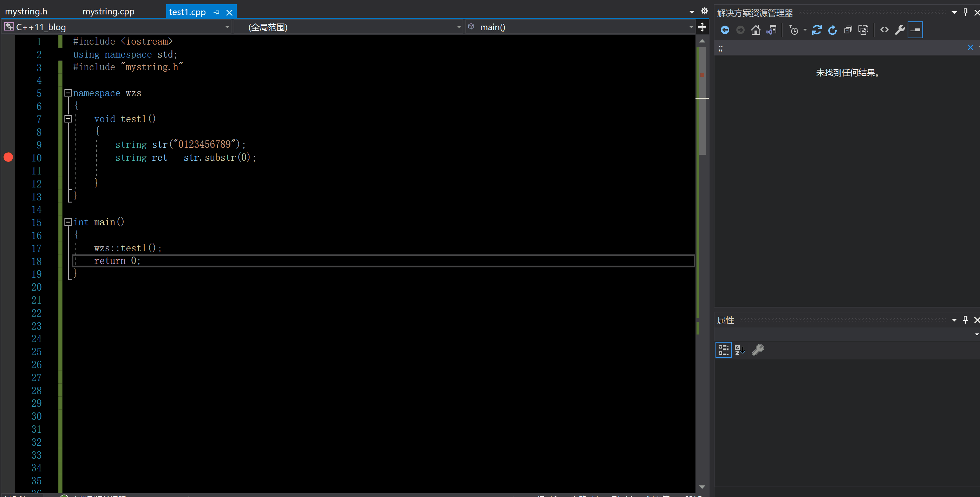
Task: Open Properties via the wrench icon
Action: point(900,30)
